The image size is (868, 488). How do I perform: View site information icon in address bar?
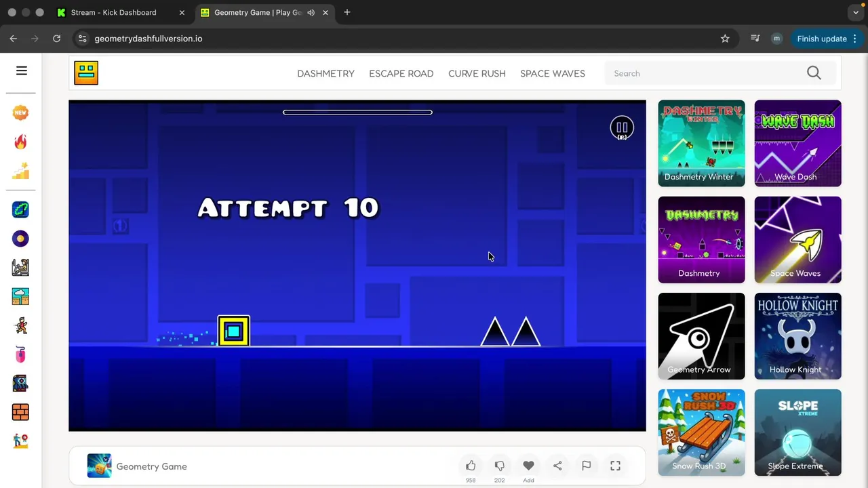(x=82, y=39)
